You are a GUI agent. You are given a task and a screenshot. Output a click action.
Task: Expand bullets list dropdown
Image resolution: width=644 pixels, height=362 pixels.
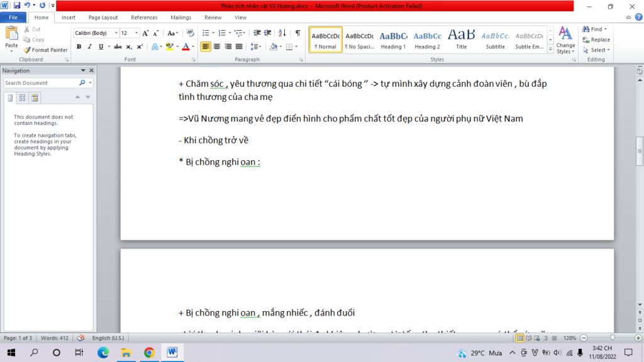click(213, 33)
